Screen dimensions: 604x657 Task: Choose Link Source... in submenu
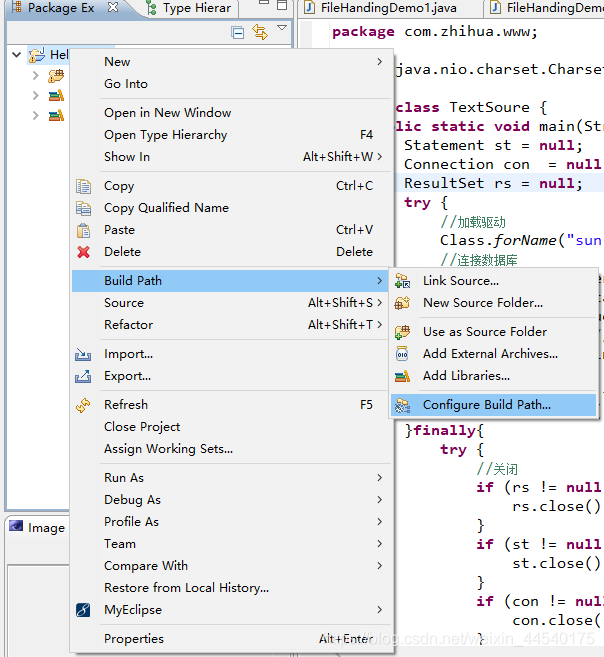click(493, 281)
